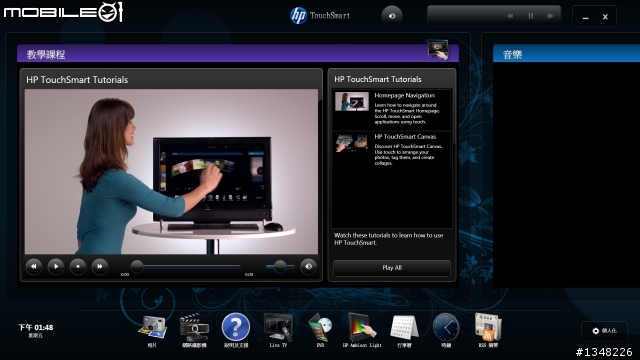640x360 pixels.
Task: Rewind the tutorial video
Action: (34, 267)
